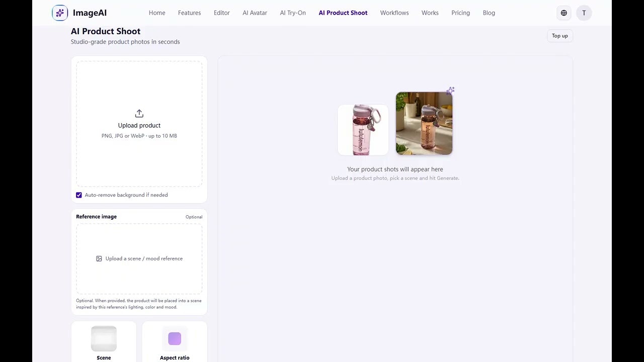Open the Blog page
The width and height of the screenshot is (644, 362).
point(489,13)
